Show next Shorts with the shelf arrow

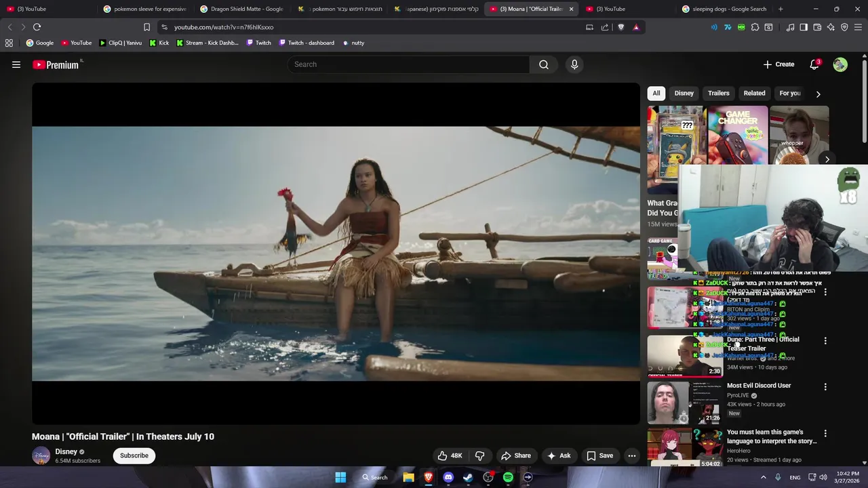pos(827,159)
